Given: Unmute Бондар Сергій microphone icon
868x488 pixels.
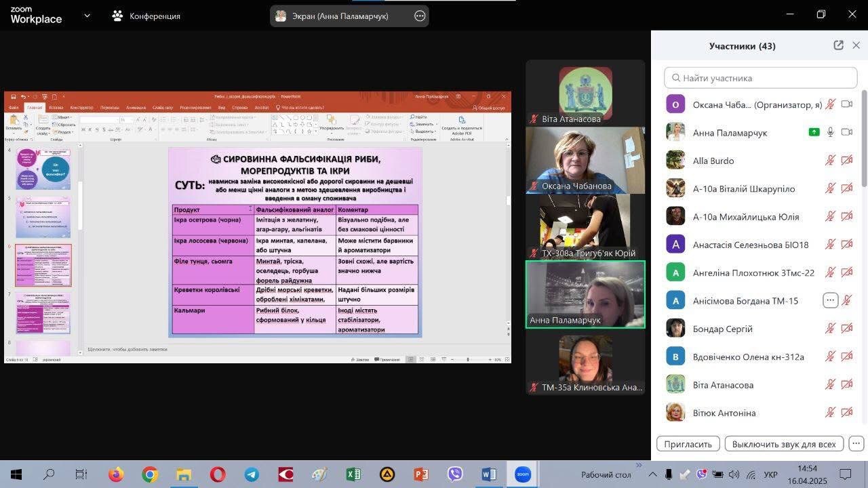Looking at the screenshot, I should [830, 329].
